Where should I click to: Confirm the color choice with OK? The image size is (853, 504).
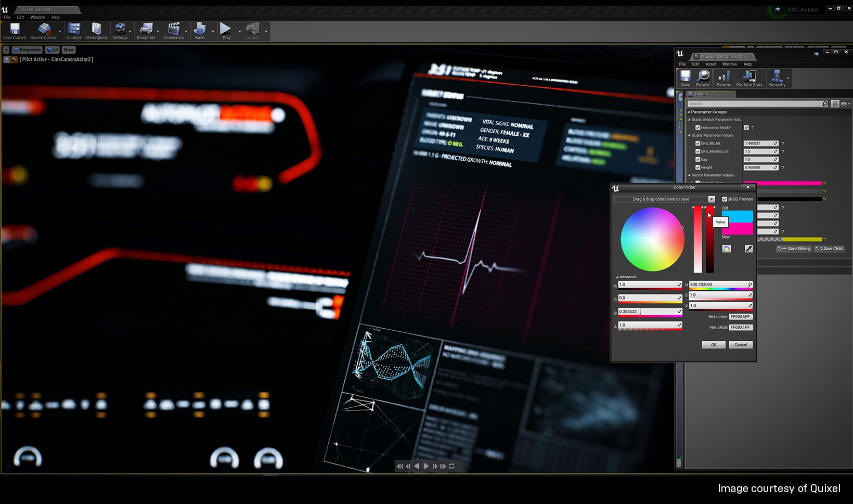(x=713, y=345)
